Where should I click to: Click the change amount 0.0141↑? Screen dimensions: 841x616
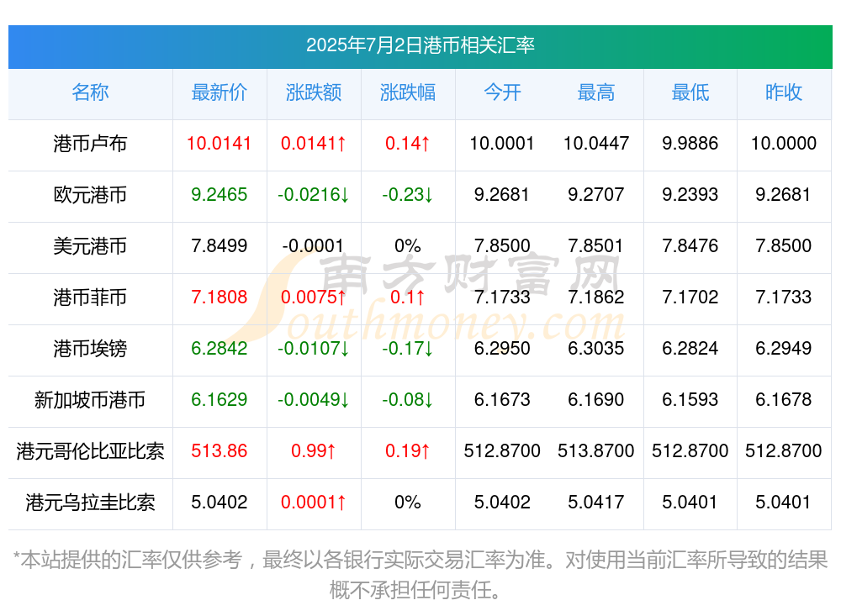314,144
